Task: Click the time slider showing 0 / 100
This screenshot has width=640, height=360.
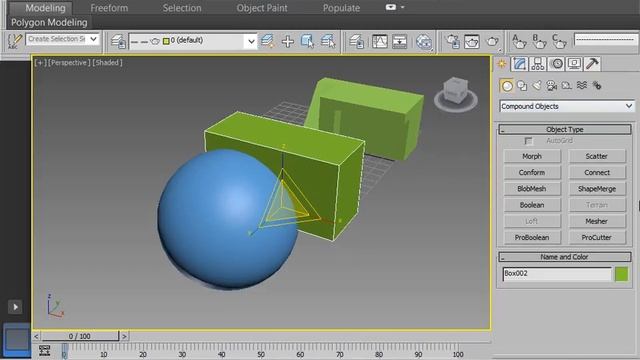Action: [x=80, y=336]
